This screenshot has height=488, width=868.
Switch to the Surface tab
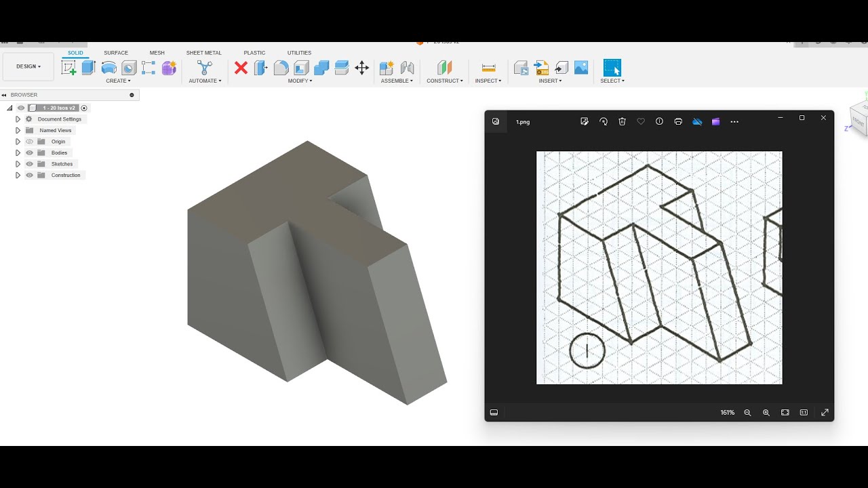coord(116,53)
